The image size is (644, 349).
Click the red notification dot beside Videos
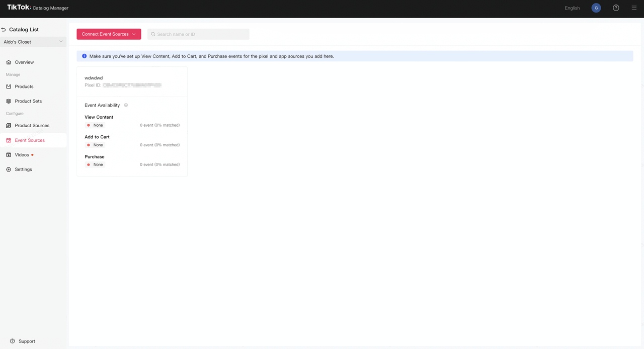point(33,155)
